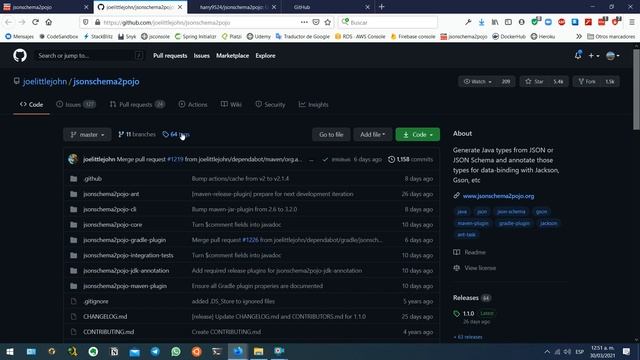Screen dimensions: 640x360
Task: Select the repository Issues tab
Action: tap(76, 104)
